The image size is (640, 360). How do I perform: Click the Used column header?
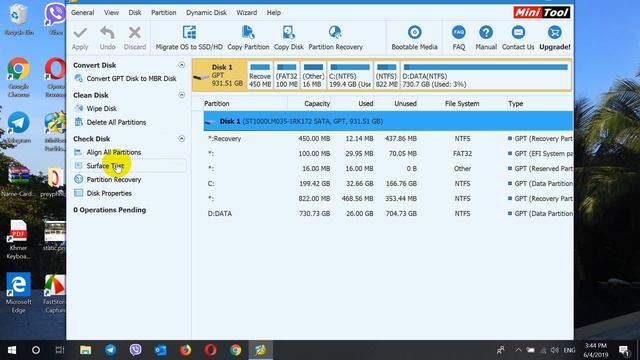pyautogui.click(x=365, y=104)
